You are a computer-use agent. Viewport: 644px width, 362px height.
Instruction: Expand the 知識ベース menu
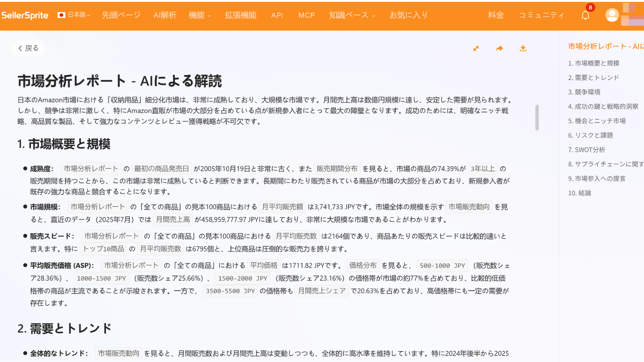click(352, 15)
